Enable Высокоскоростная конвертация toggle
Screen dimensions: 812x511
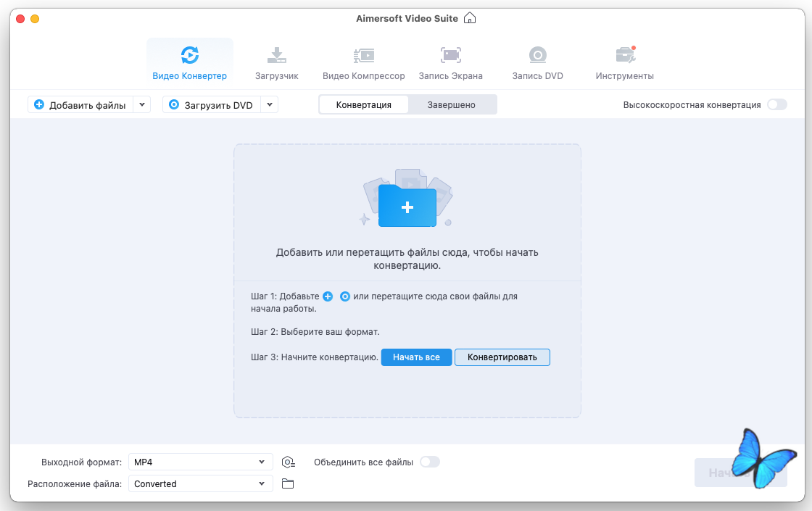[x=777, y=105]
